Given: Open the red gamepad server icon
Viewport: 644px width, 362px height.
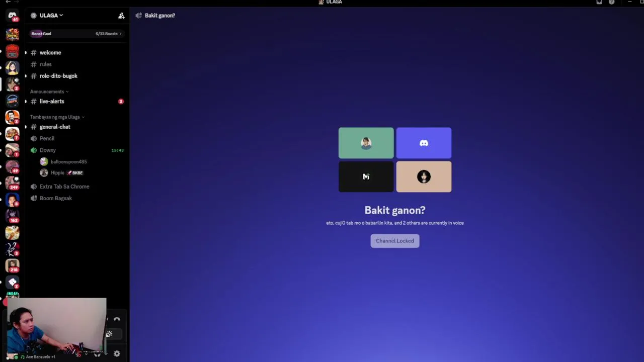Looking at the screenshot, I should [12, 51].
